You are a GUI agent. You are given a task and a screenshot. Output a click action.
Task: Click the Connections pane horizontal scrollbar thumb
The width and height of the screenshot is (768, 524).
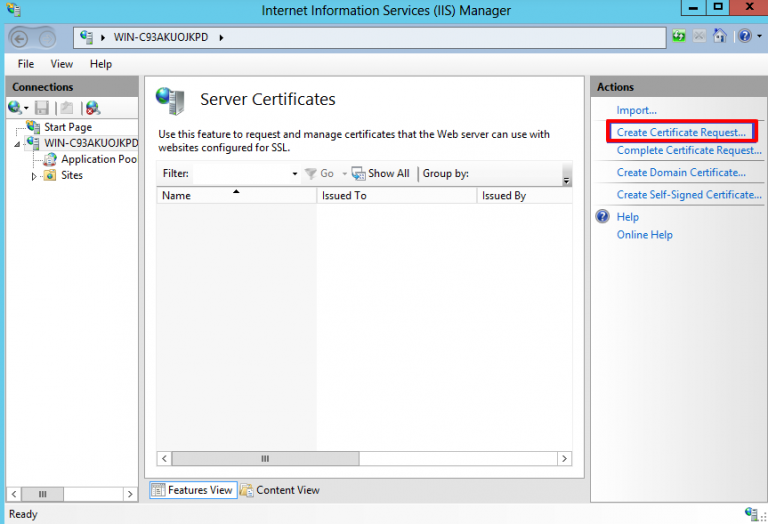click(43, 494)
